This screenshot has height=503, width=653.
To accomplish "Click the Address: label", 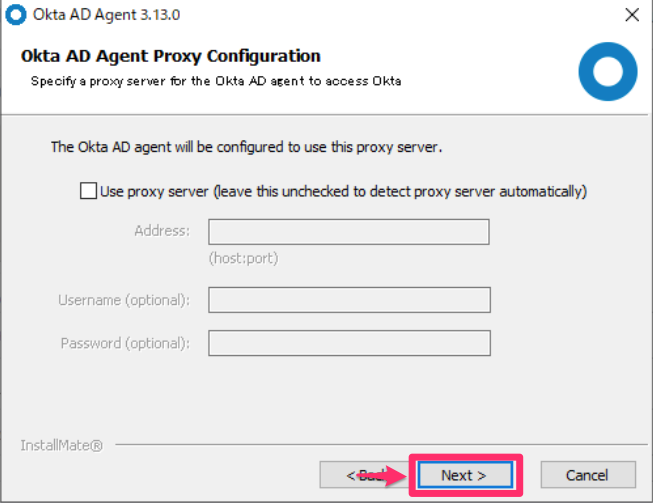I will pyautogui.click(x=161, y=231).
